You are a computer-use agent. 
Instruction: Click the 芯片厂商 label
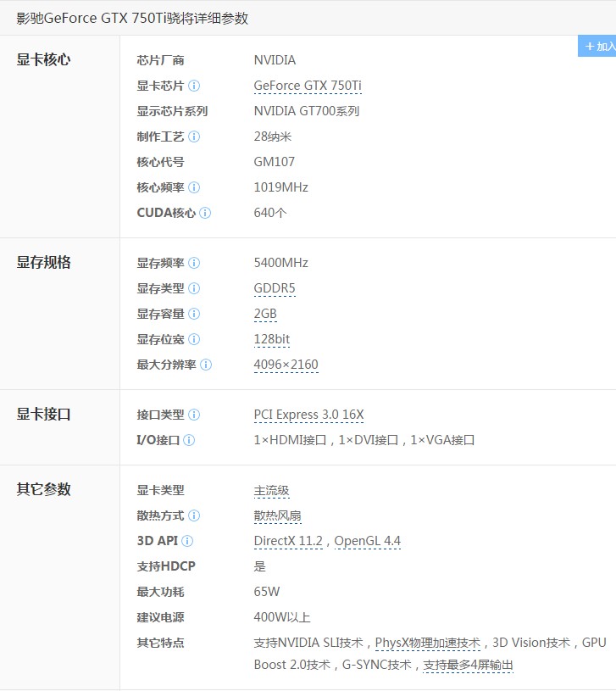[x=160, y=60]
